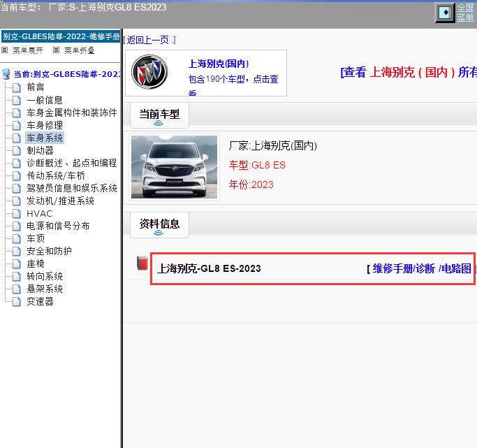Click the 年份:2023 year text

tap(251, 185)
